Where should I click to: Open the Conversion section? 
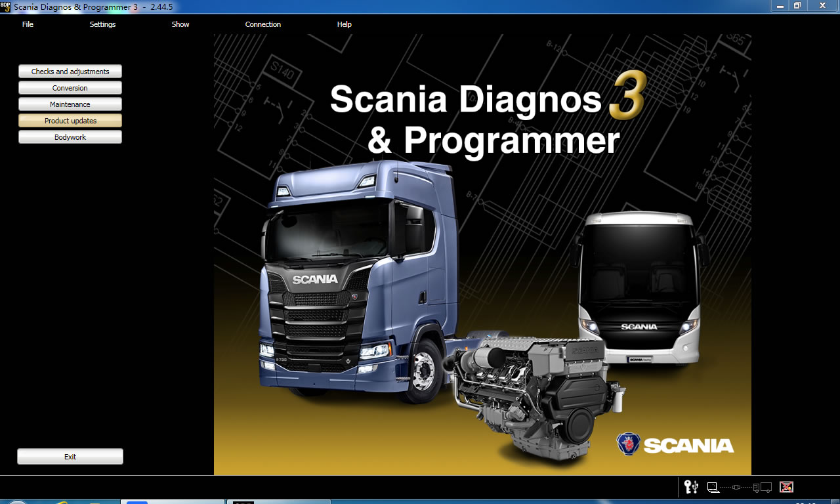coord(70,87)
